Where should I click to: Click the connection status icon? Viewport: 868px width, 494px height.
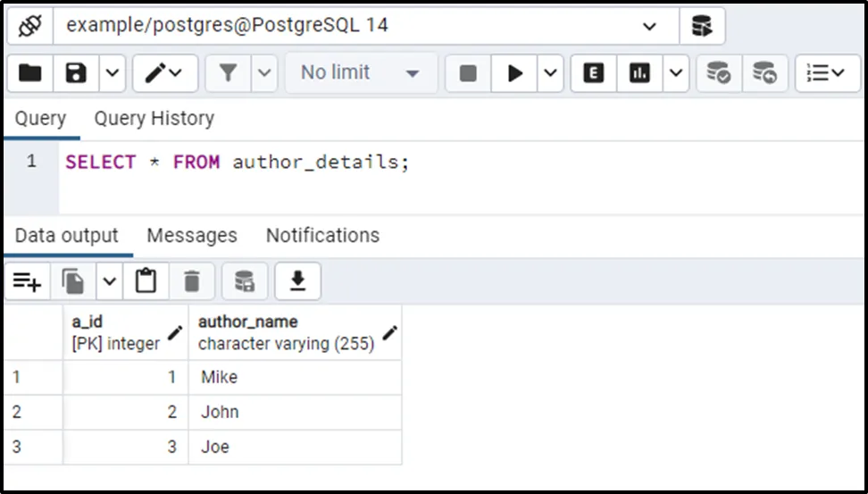click(30, 26)
